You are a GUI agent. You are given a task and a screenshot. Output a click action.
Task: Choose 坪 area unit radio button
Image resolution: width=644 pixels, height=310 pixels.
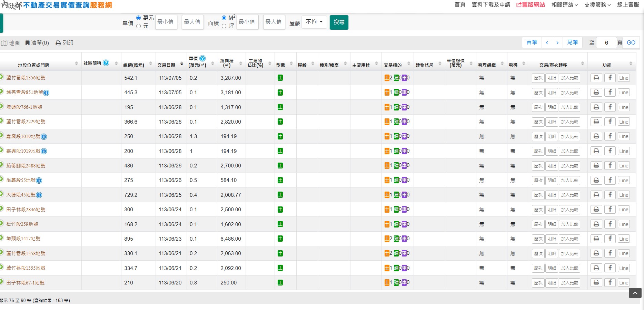point(224,26)
